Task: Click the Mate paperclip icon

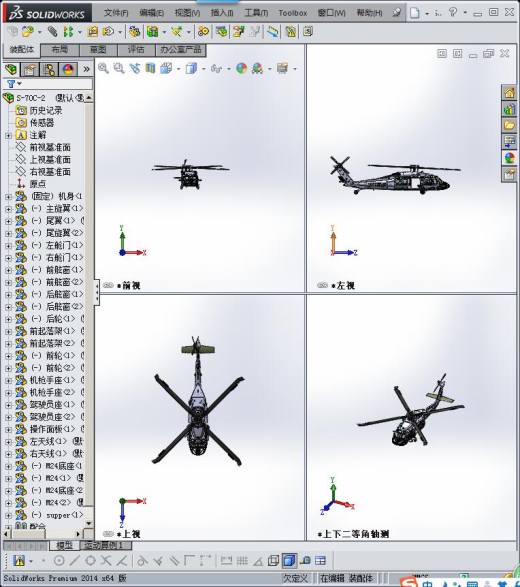Action: 52,32
